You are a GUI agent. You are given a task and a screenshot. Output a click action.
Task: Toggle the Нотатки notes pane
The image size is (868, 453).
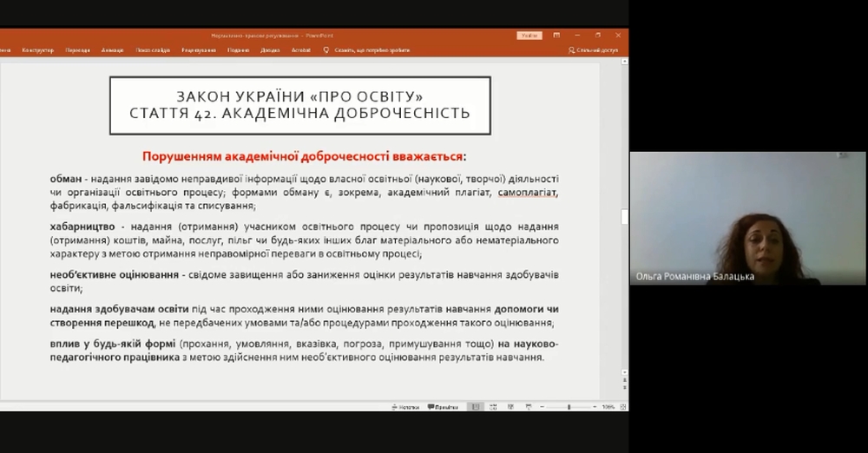click(405, 407)
